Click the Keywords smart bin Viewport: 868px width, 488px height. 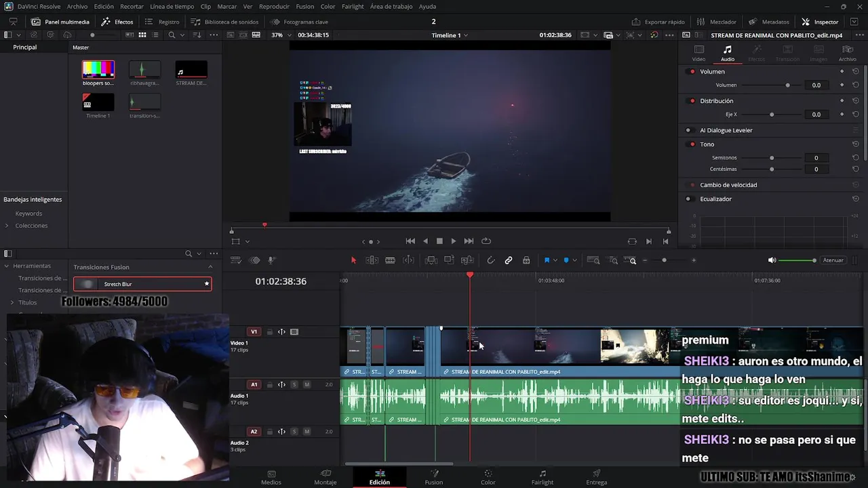[x=28, y=213]
